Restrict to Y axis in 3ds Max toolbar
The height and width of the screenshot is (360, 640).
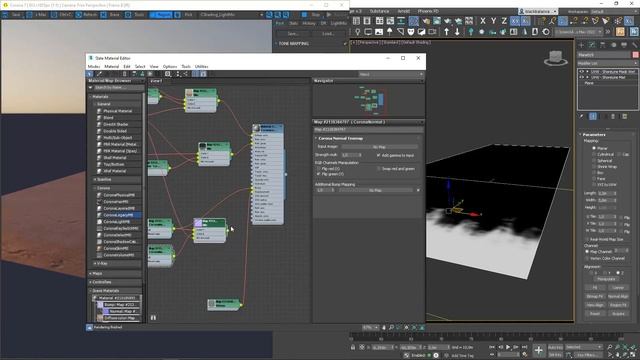click(493, 21)
